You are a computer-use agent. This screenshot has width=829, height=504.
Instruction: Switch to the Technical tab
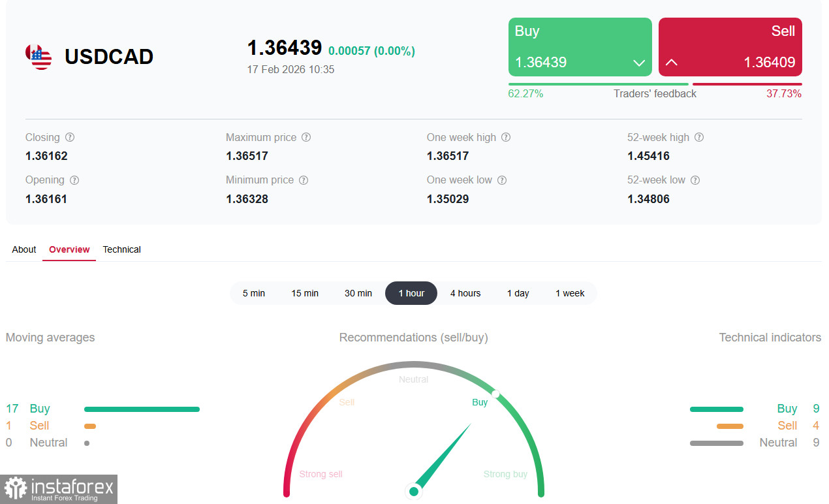[x=121, y=249]
